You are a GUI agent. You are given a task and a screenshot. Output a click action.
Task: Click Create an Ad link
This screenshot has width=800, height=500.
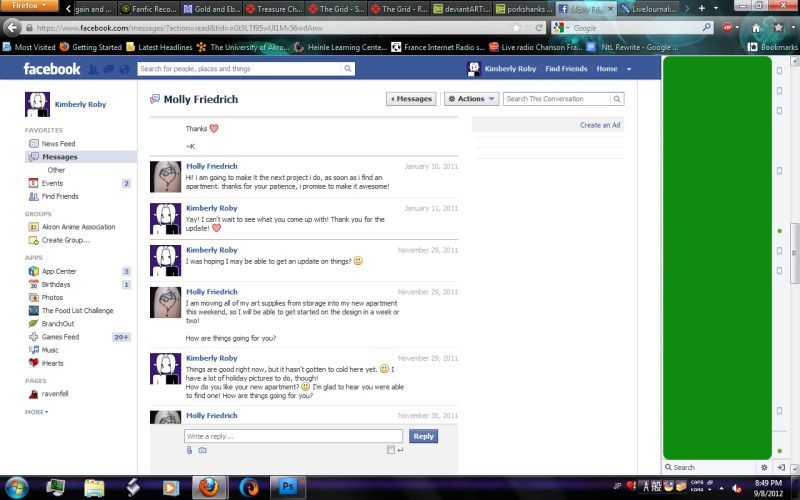pyautogui.click(x=599, y=125)
